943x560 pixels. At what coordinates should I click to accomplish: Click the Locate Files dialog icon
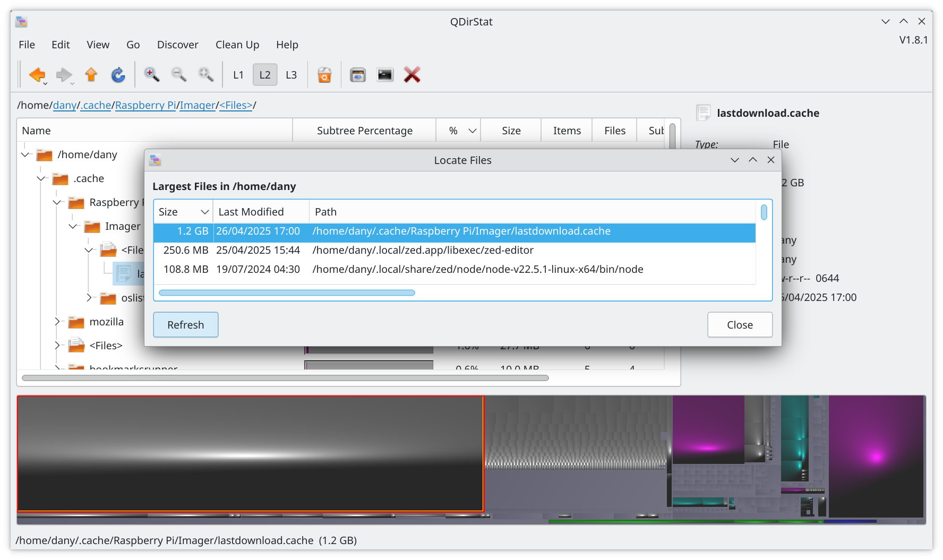(x=155, y=160)
